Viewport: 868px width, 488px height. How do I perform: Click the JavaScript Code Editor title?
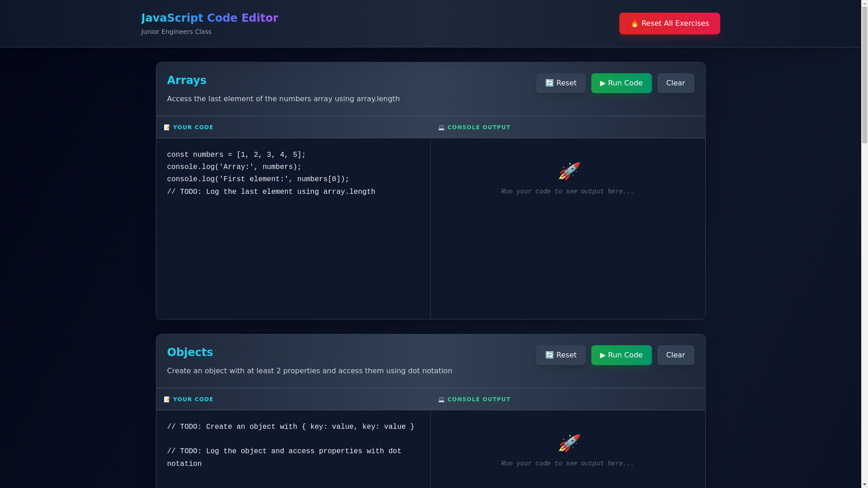[x=210, y=18]
